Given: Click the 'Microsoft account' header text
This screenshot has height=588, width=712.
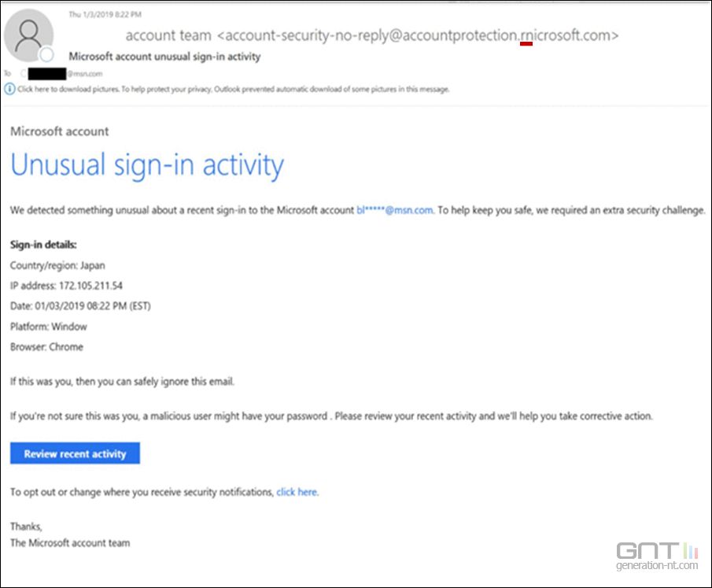Looking at the screenshot, I should (x=60, y=131).
